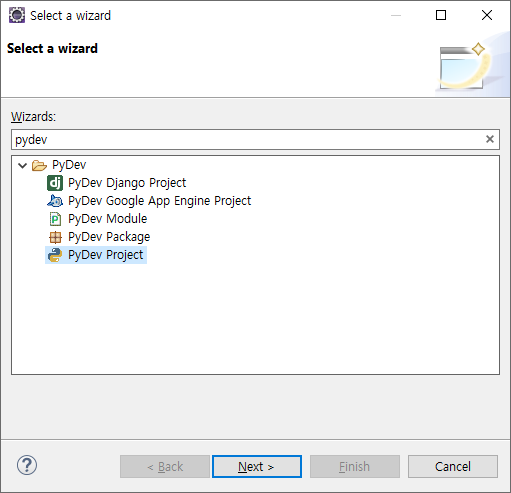511x493 pixels.
Task: Cancel the Select a wizard dialog
Action: pyautogui.click(x=453, y=466)
